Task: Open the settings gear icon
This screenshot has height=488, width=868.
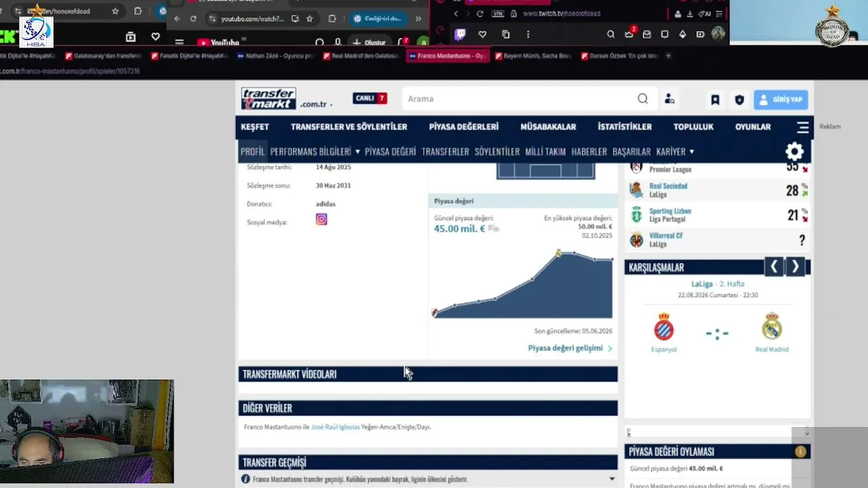Action: [794, 152]
